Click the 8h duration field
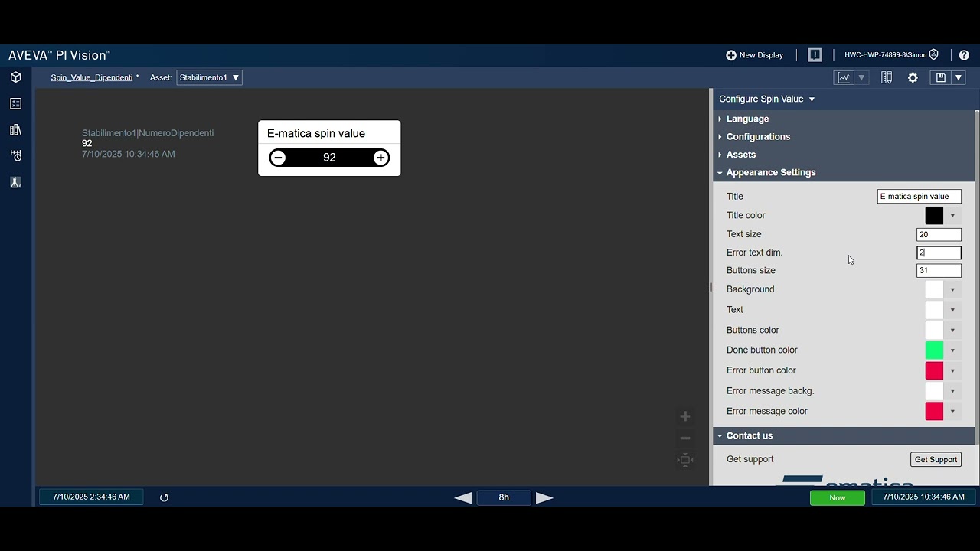 point(504,497)
